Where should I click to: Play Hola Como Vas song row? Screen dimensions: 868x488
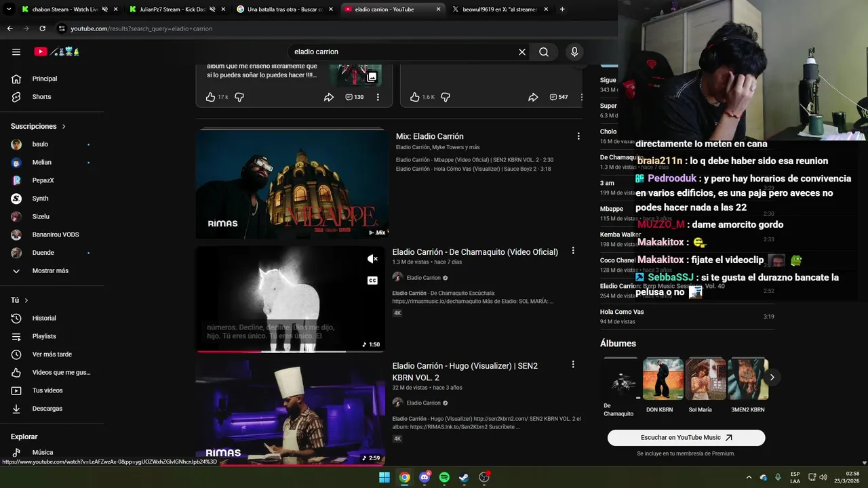click(x=687, y=317)
